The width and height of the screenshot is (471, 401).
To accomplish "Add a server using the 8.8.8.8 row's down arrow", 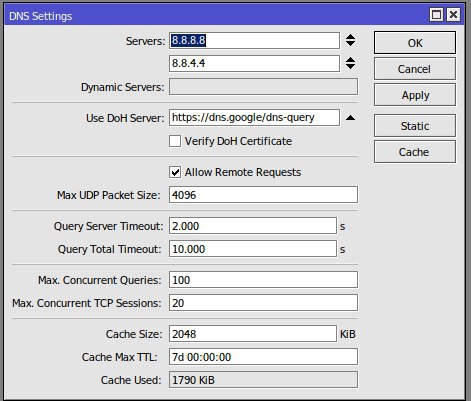I will pyautogui.click(x=350, y=44).
